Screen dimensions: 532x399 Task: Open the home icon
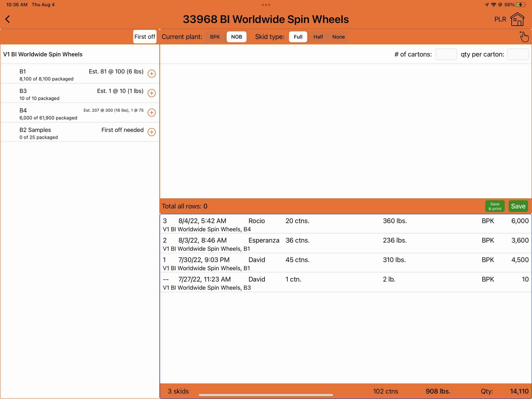[517, 19]
